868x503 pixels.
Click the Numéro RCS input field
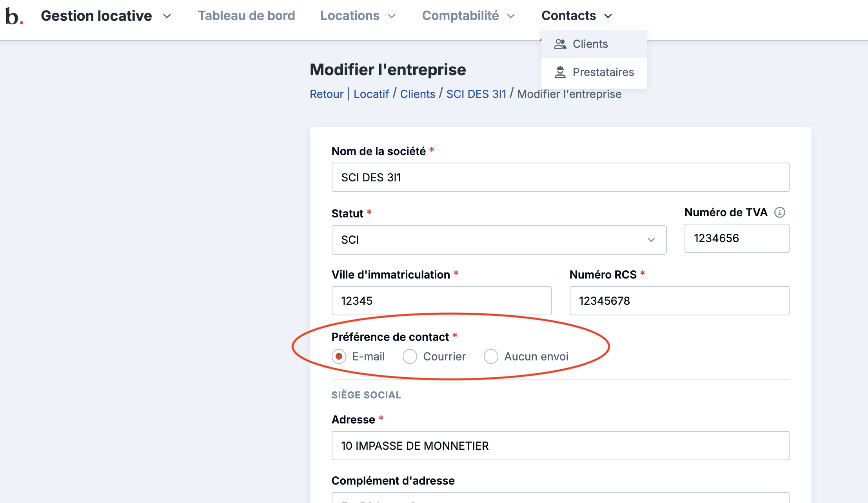click(x=679, y=301)
